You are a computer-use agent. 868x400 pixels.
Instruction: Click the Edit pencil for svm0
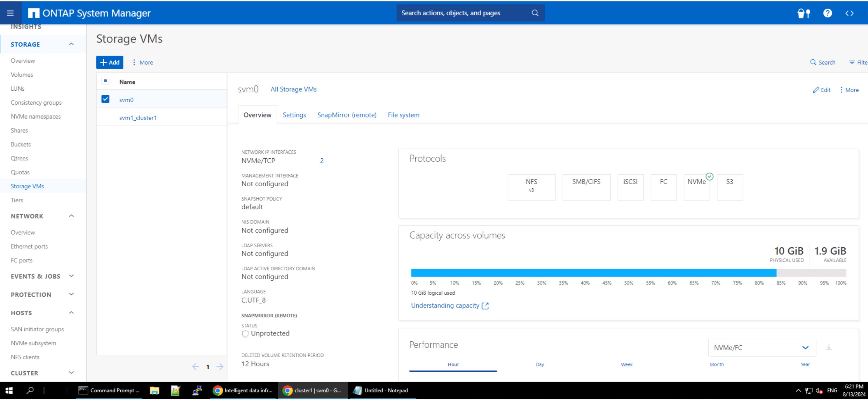821,90
